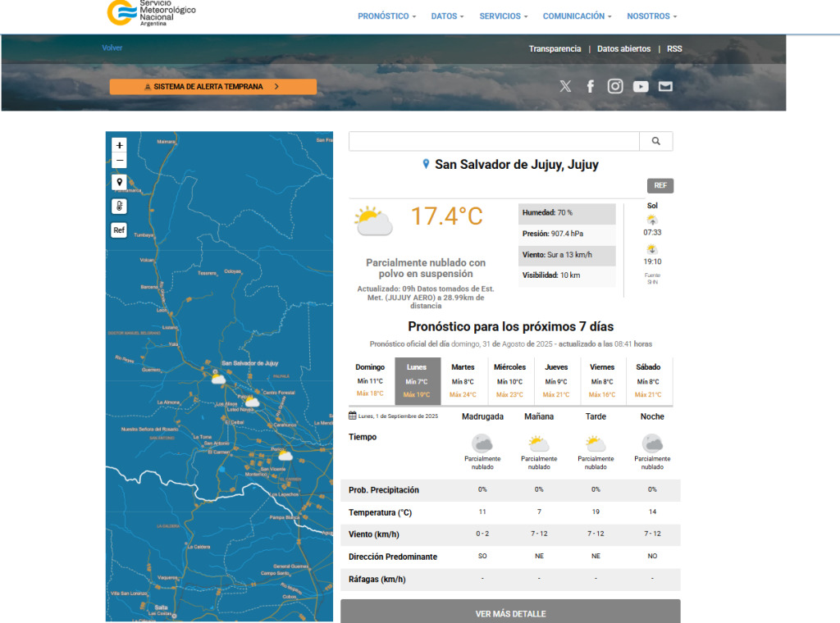Image resolution: width=840 pixels, height=623 pixels.
Task: Open the X (Twitter) social link
Action: point(565,86)
